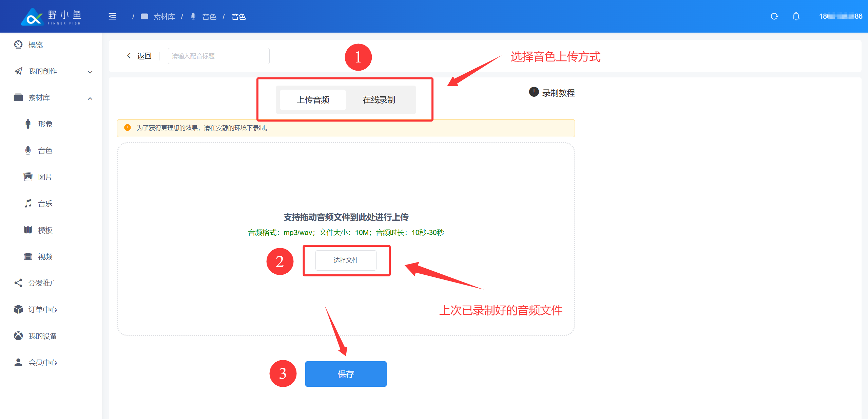Switch to 在线录制 online recording mode
This screenshot has width=868, height=419.
coord(379,100)
